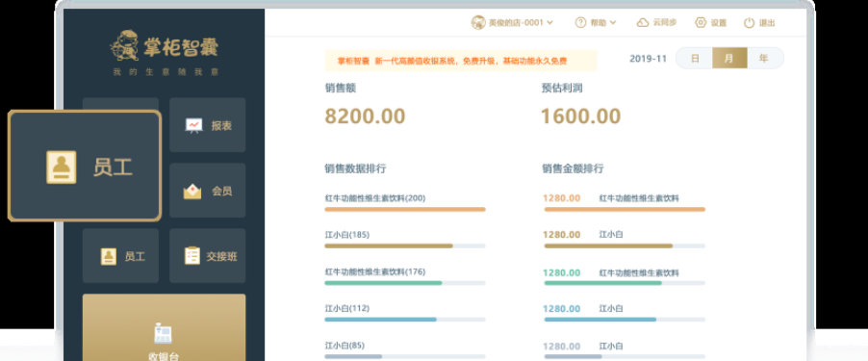Expand the 帮助 help menu
The image size is (868, 361).
tap(596, 23)
